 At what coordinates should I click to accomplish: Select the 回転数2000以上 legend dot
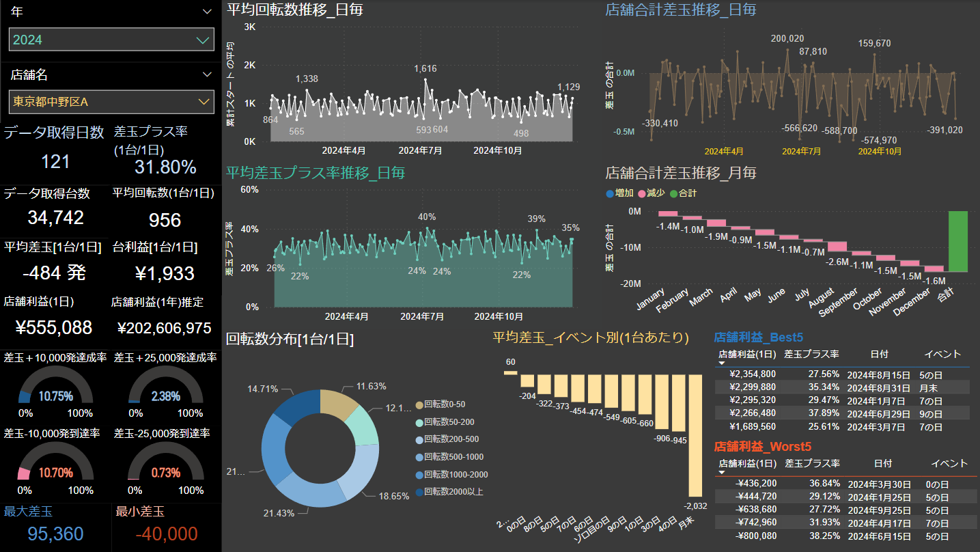pyautogui.click(x=419, y=492)
